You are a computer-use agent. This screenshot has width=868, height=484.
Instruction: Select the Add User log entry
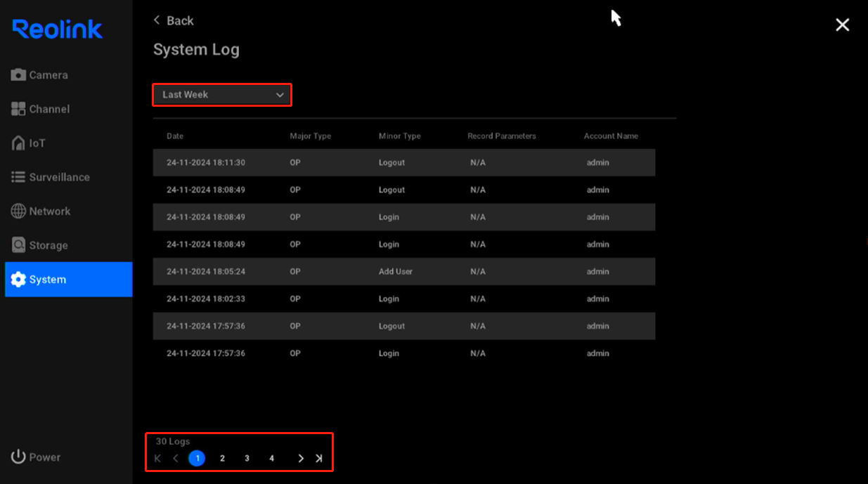click(x=404, y=271)
